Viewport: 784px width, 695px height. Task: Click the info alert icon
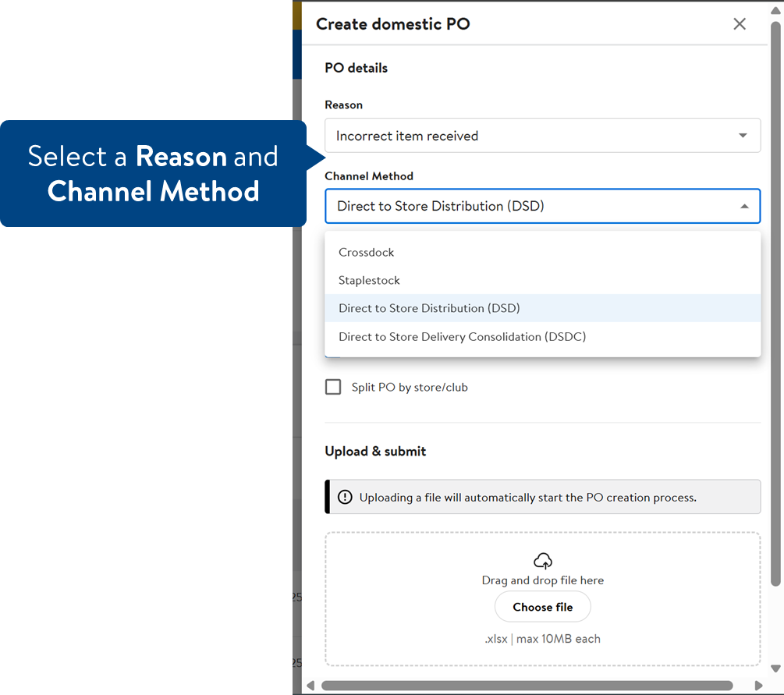tap(345, 497)
